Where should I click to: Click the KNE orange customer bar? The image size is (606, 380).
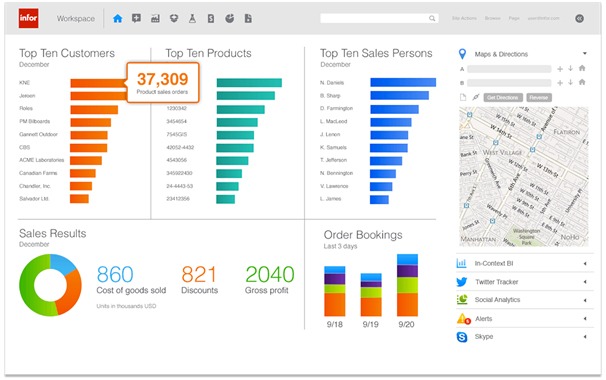pos(99,83)
